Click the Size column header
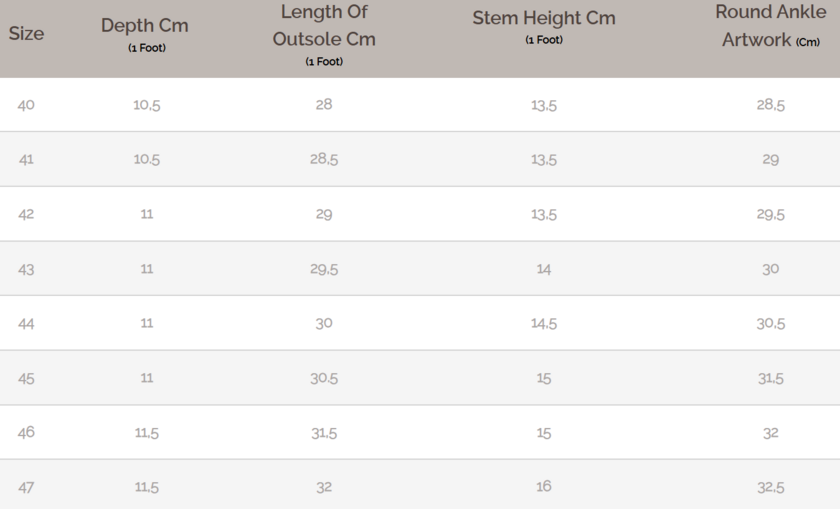Viewport: 840px width, 509px height. pyautogui.click(x=26, y=33)
